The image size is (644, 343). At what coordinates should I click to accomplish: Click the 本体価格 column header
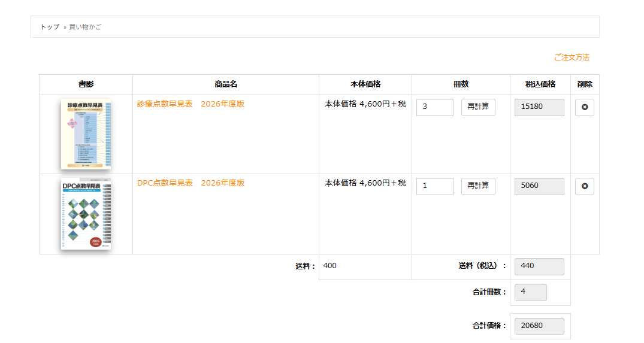coord(365,84)
